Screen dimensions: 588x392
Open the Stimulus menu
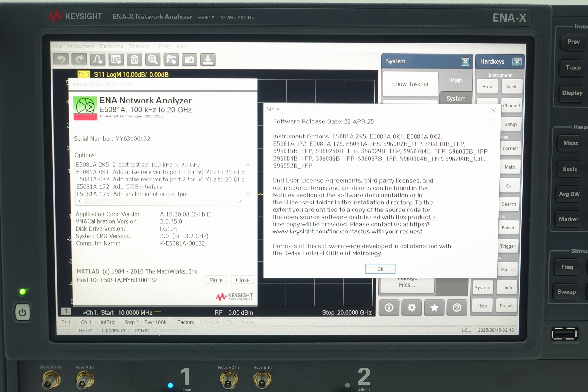tap(140, 46)
